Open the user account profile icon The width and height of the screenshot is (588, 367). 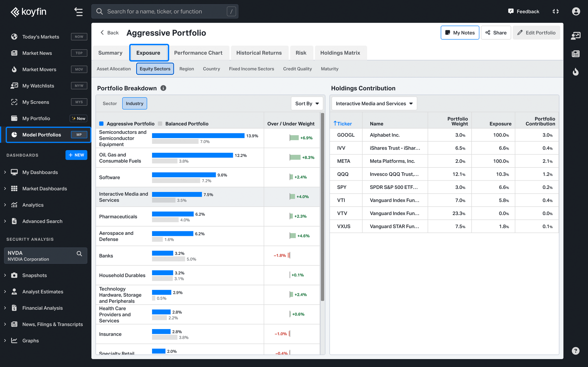576,11
